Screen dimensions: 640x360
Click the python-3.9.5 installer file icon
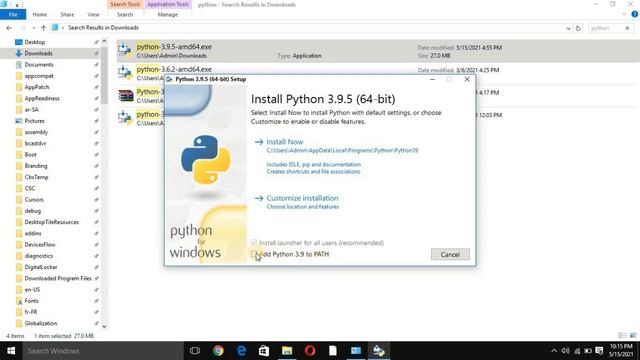pos(125,50)
